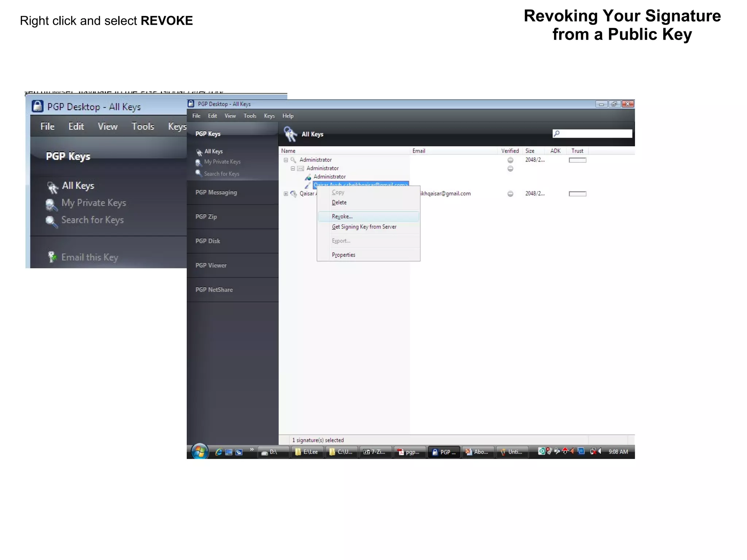This screenshot has height=560, width=747.
Task: Sort by the Size column header
Action: [533, 151]
